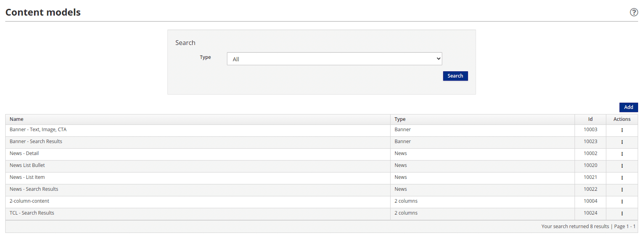This screenshot has height=240, width=644.
Task: Click the Add button
Action: (628, 107)
